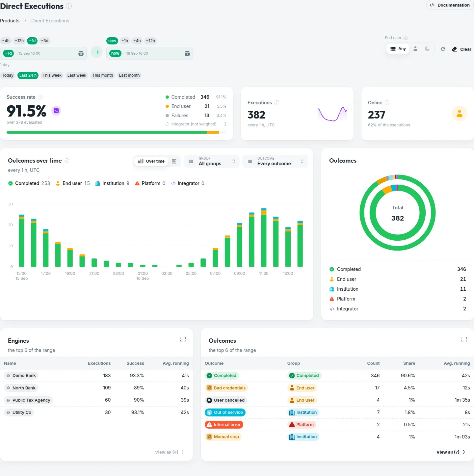The image size is (474, 476).
Task: Click the orange user avatar in Online card
Action: [x=460, y=114]
